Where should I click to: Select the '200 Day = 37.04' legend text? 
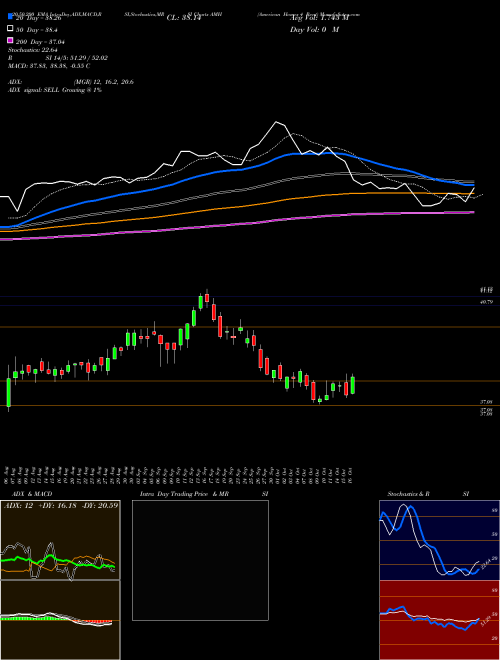40,42
